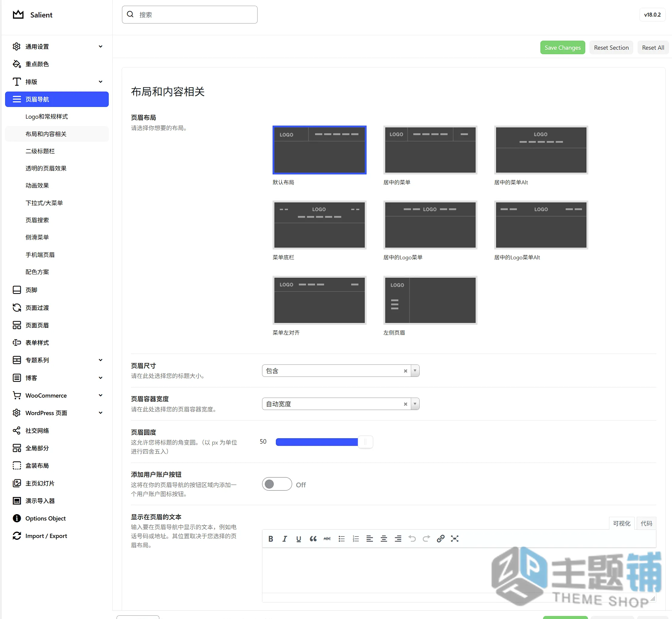The image size is (672, 619).
Task: Click the search magnifier icon
Action: coord(130,14)
